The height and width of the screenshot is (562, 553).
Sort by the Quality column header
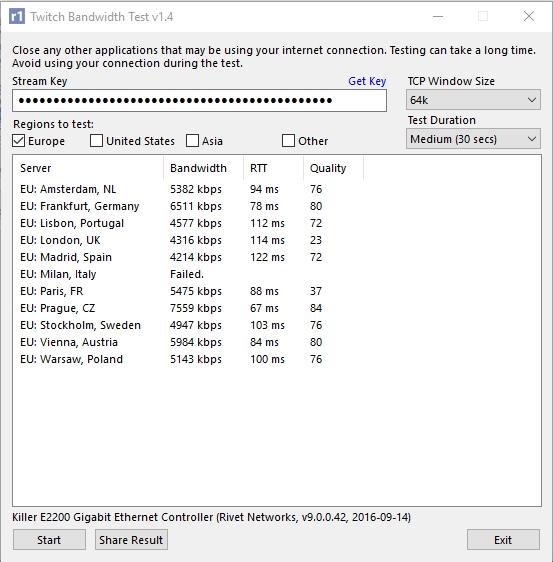333,168
